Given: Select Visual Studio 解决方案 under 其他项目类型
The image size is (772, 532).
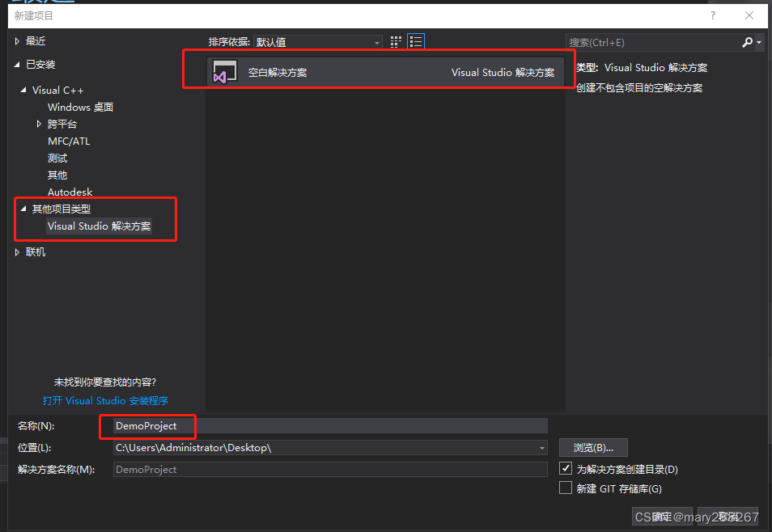Looking at the screenshot, I should tap(100, 226).
